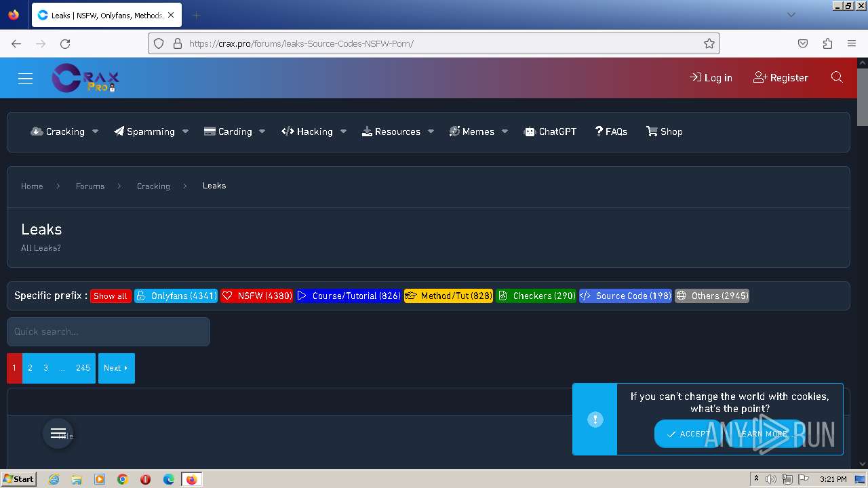Click the Firefox address bar URL
This screenshot has width=868, height=488.
click(x=301, y=43)
